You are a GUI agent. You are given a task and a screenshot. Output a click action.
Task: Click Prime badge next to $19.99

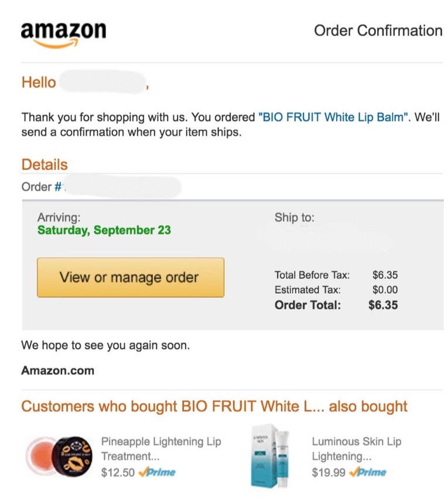(367, 472)
